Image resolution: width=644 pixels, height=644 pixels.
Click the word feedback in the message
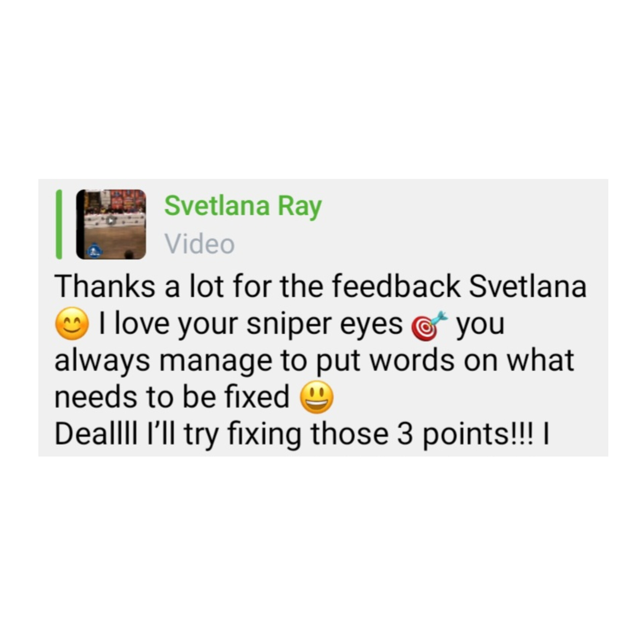click(x=396, y=287)
